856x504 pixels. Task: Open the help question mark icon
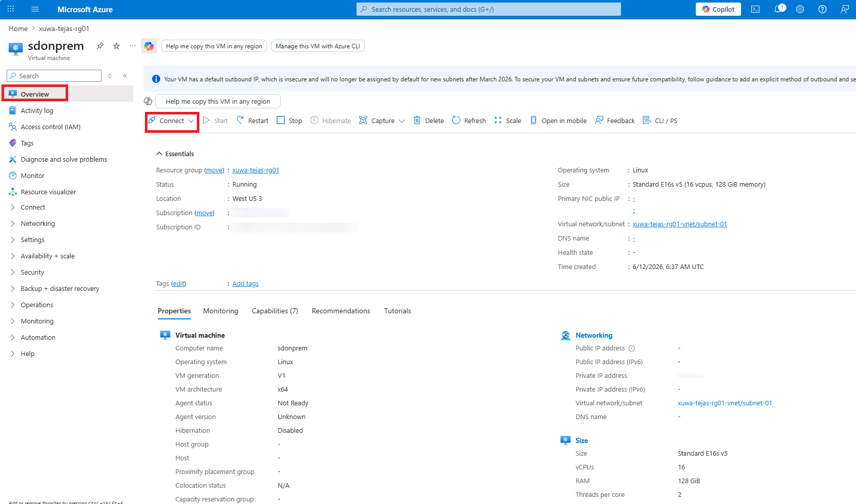[822, 9]
